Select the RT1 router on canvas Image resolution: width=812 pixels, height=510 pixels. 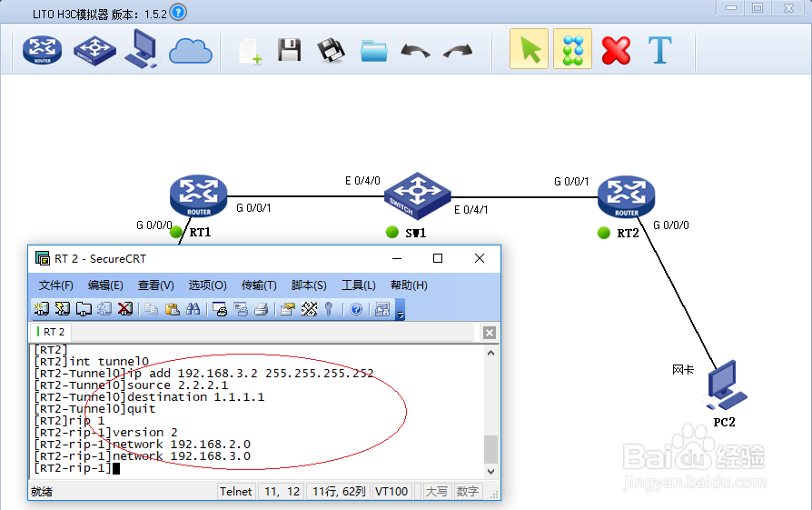[x=198, y=195]
